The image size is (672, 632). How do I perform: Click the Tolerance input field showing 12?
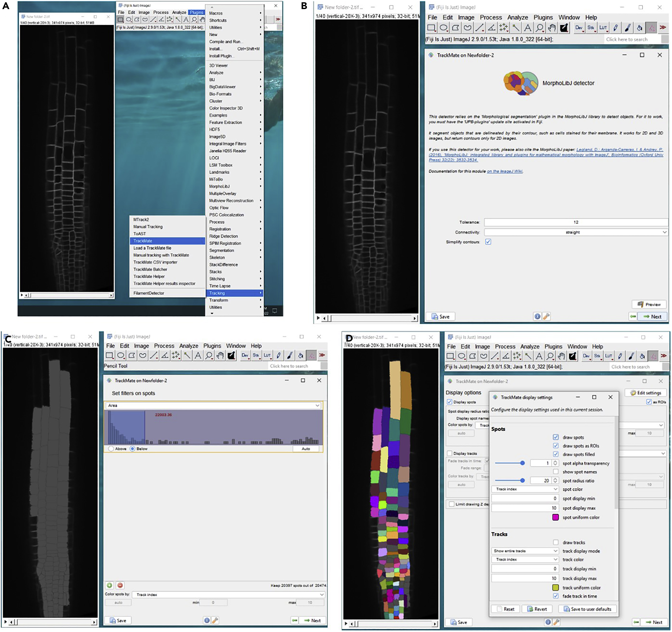pyautogui.click(x=576, y=222)
